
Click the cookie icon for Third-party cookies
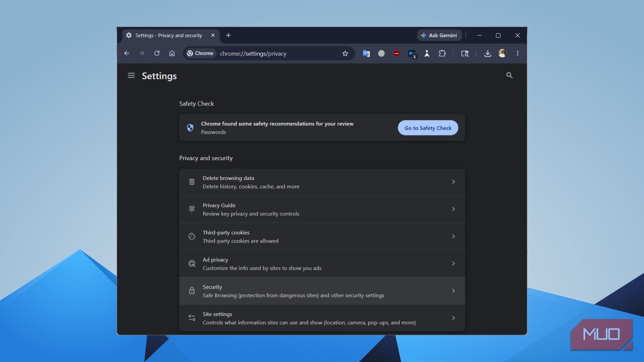192,236
